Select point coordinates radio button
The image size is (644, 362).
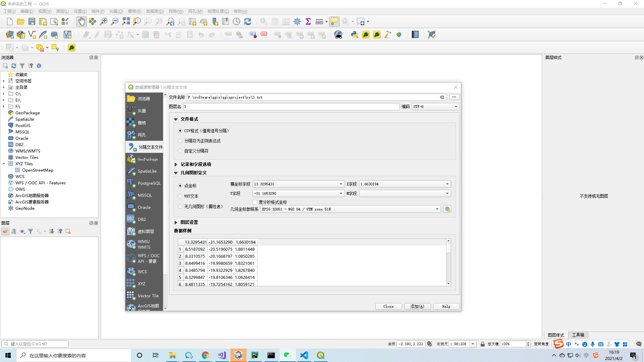tap(180, 186)
